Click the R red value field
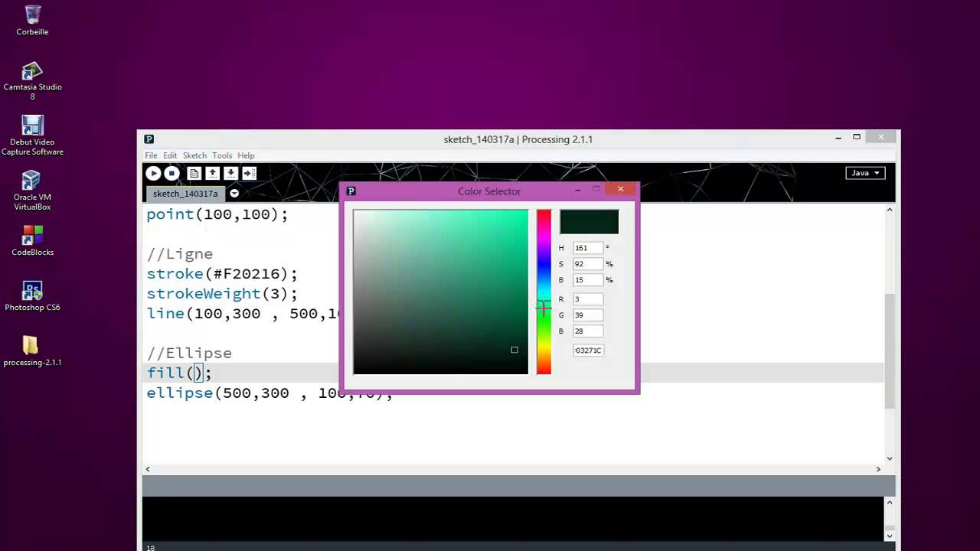 click(587, 299)
